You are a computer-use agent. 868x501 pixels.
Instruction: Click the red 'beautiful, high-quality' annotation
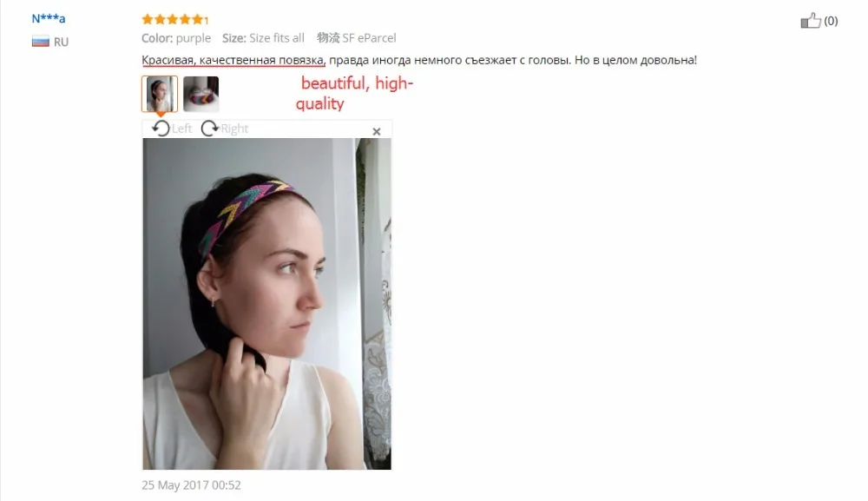(354, 93)
